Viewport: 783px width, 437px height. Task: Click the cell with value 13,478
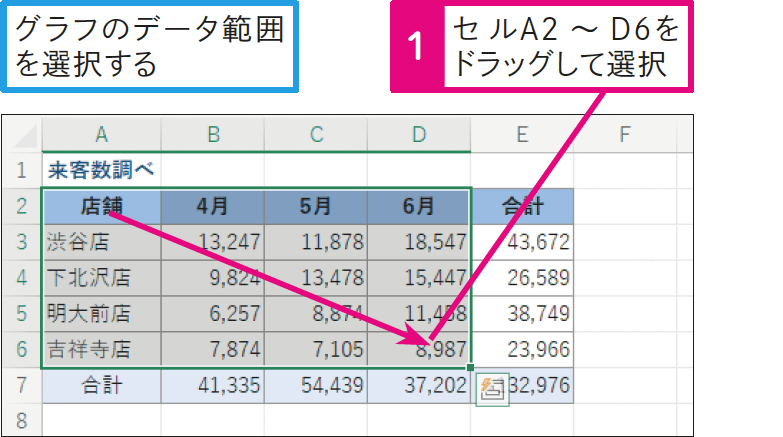[316, 278]
